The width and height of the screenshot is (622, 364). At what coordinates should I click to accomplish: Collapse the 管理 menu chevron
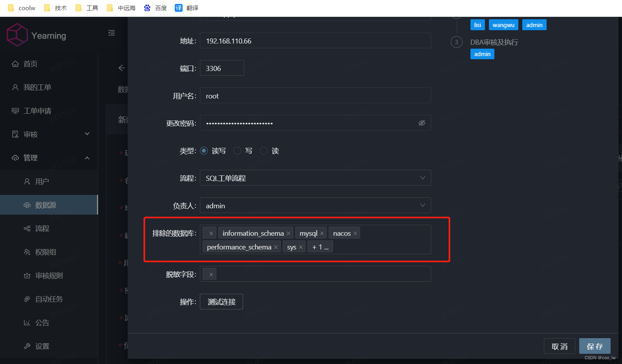[87, 158]
